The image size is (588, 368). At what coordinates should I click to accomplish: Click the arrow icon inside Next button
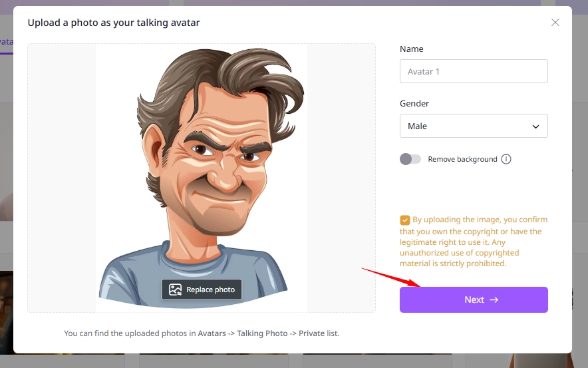click(494, 299)
